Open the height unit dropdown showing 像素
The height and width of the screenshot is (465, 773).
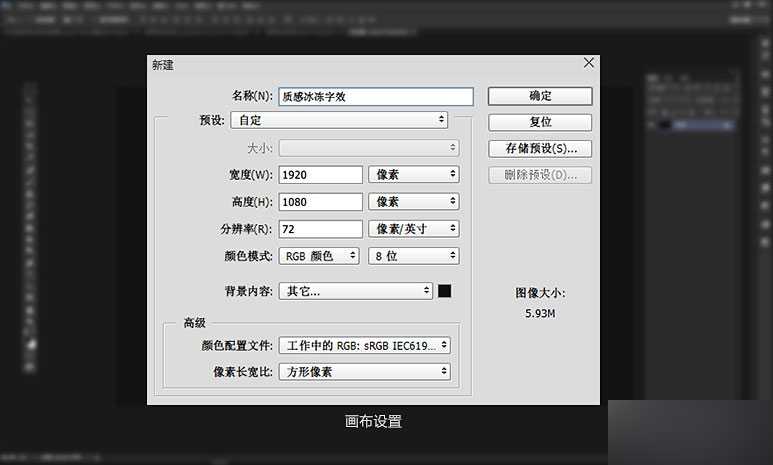pos(414,202)
